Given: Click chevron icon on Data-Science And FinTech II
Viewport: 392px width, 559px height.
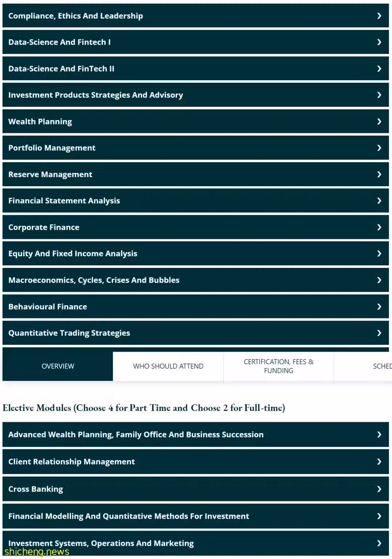Looking at the screenshot, I should [x=379, y=69].
